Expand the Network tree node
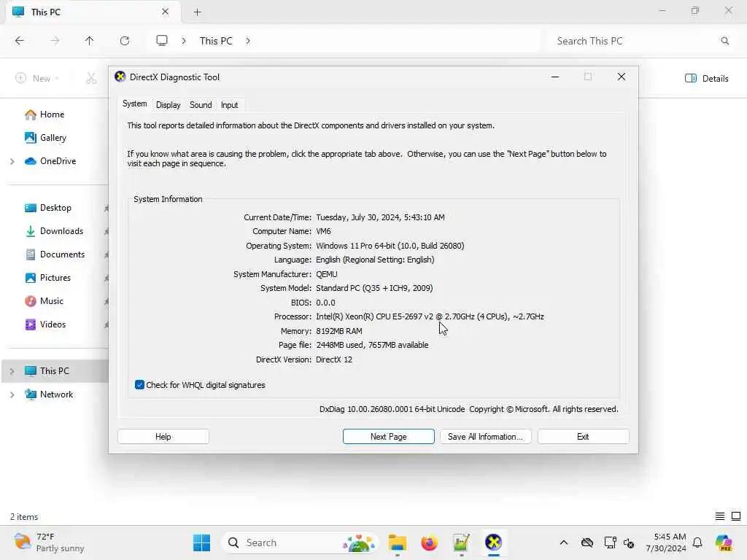Screen dimensions: 747x560 (12, 394)
